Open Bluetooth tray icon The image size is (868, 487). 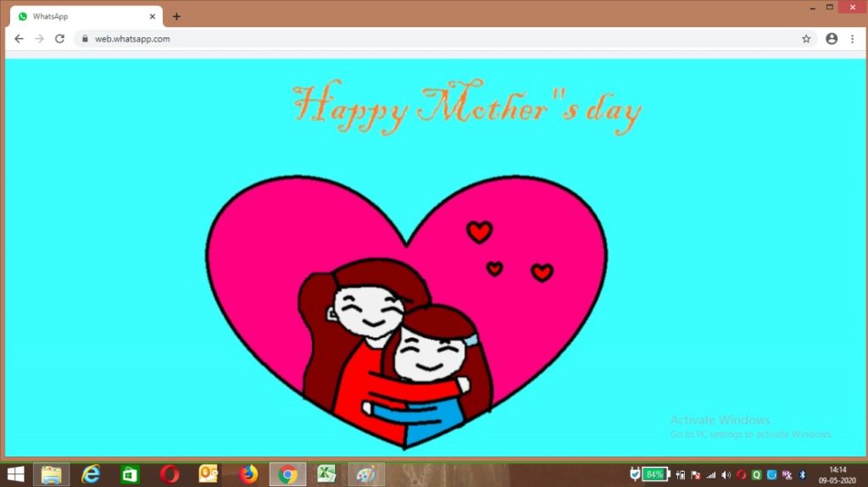[x=803, y=475]
